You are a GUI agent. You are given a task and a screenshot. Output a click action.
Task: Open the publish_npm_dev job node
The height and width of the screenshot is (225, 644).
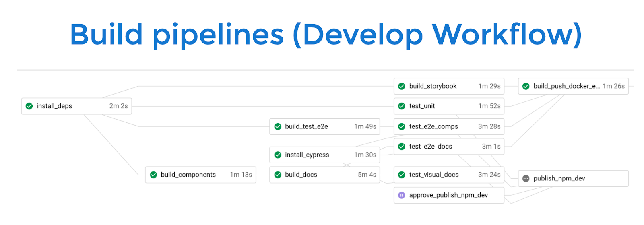(x=559, y=179)
